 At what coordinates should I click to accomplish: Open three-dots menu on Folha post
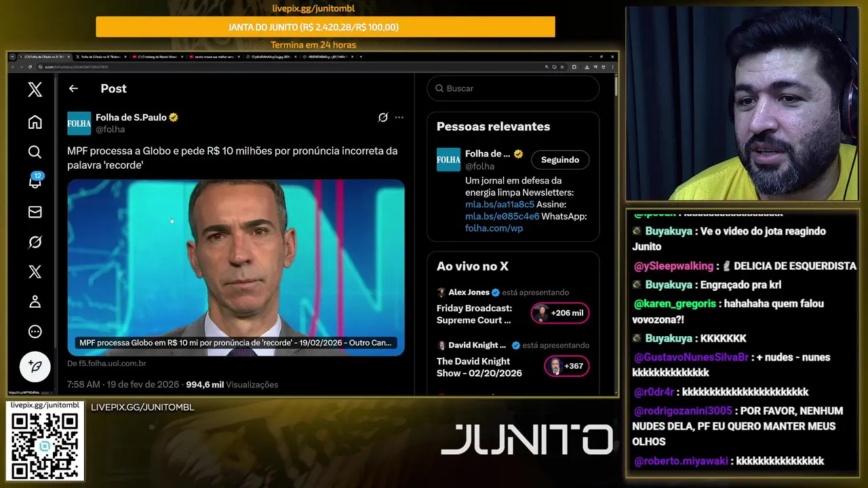399,117
